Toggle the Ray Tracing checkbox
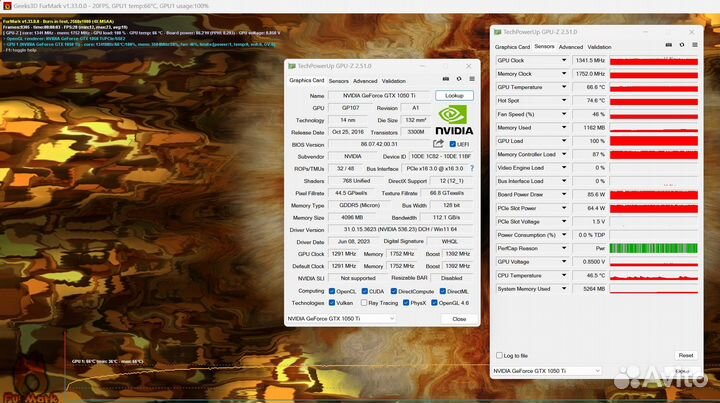This screenshot has height=403, width=720. (x=364, y=302)
